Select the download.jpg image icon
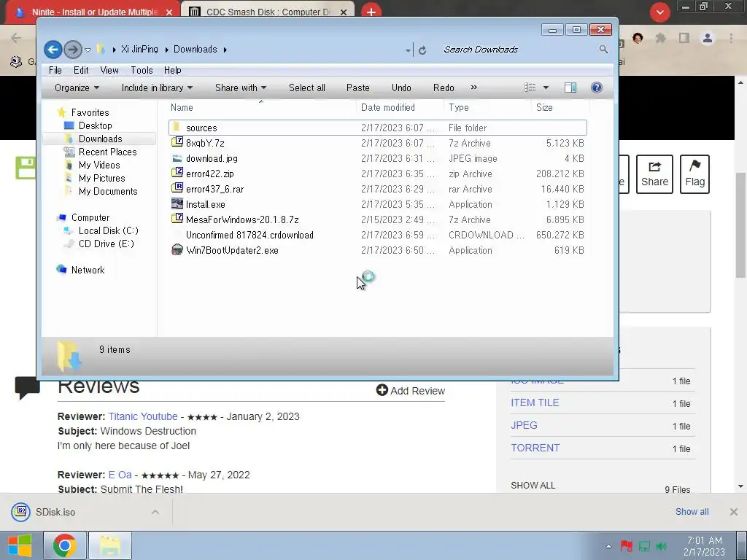 177,158
